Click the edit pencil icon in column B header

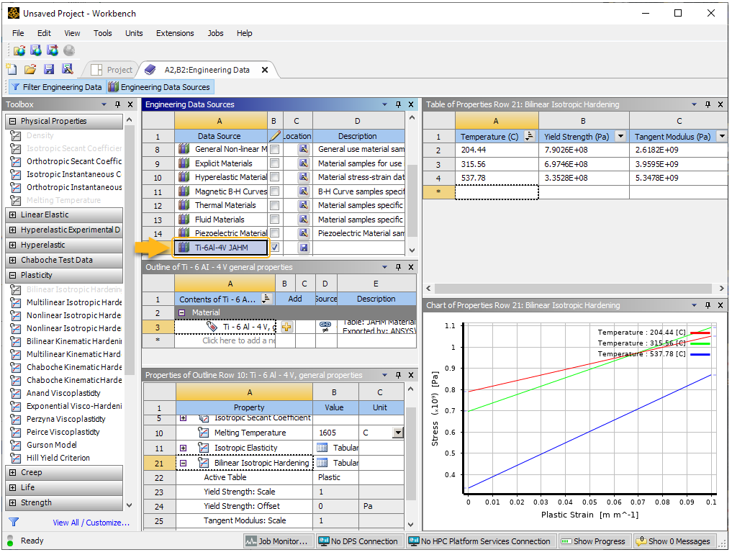tap(274, 136)
